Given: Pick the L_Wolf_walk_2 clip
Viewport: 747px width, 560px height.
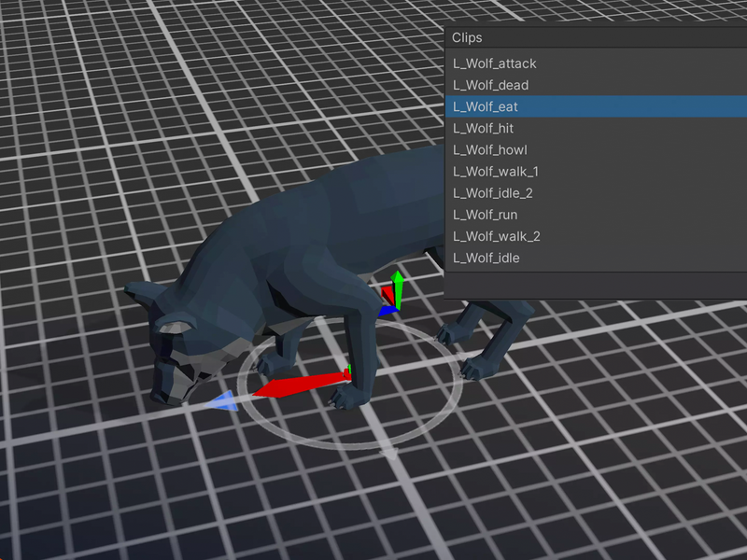Looking at the screenshot, I should 596,236.
